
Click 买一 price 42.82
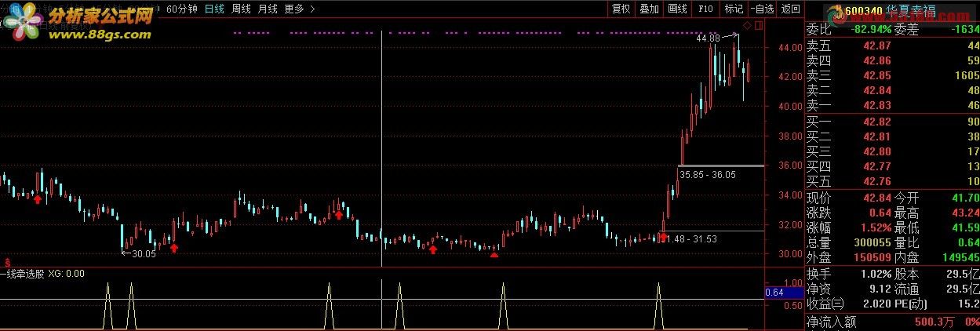click(876, 122)
